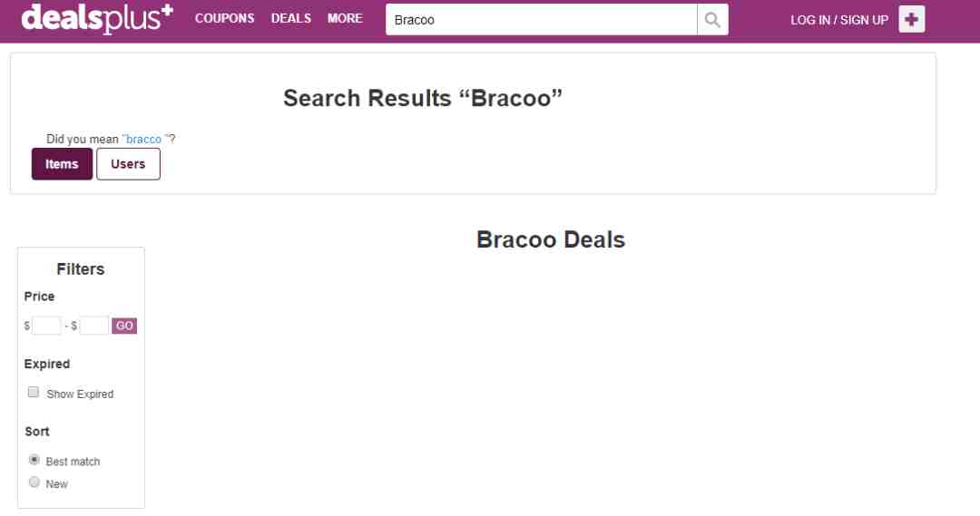This screenshot has height=516, width=980.
Task: Click the Search Results "Bracoo" title
Action: (423, 98)
